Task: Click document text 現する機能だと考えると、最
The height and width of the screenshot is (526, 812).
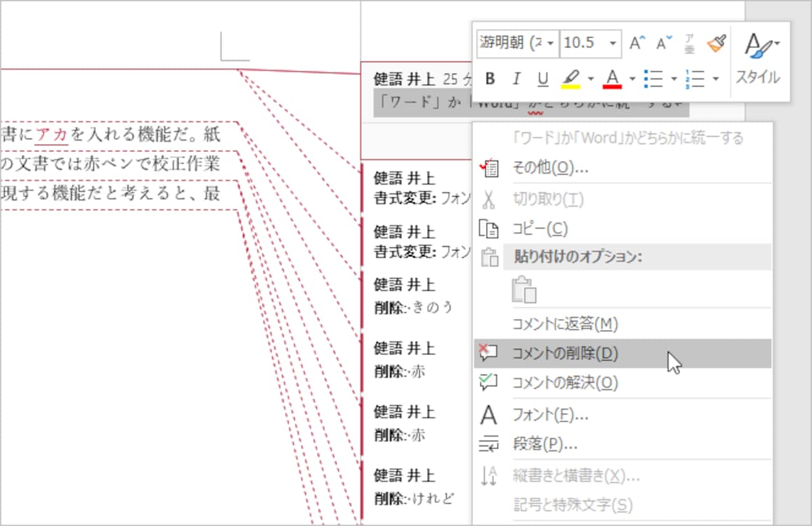Action: 110,195
